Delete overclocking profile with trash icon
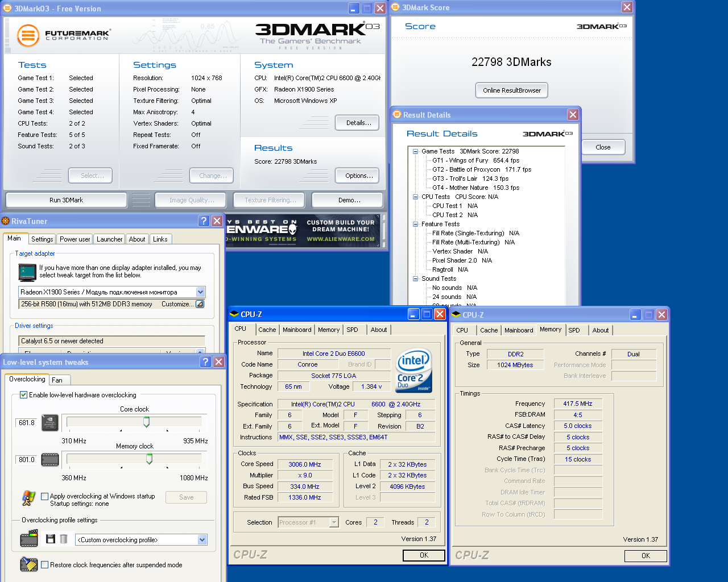The width and height of the screenshot is (728, 582). [64, 539]
